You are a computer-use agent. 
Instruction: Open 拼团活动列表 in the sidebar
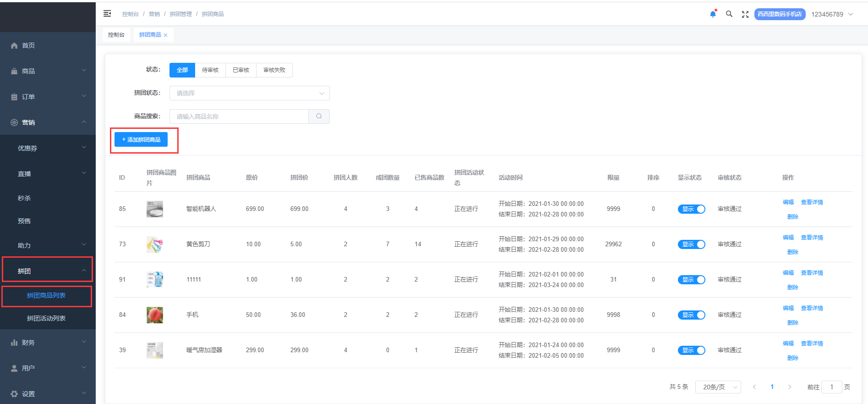46,318
